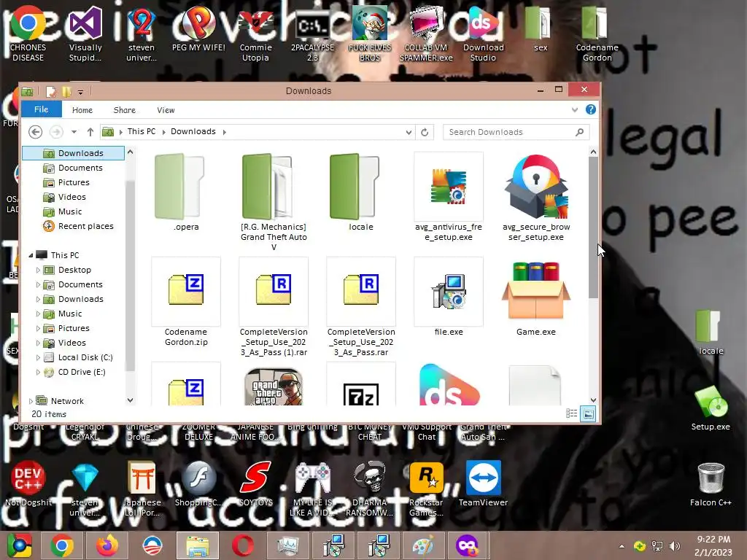Open the Falcon C++ recycle bin icon

711,484
